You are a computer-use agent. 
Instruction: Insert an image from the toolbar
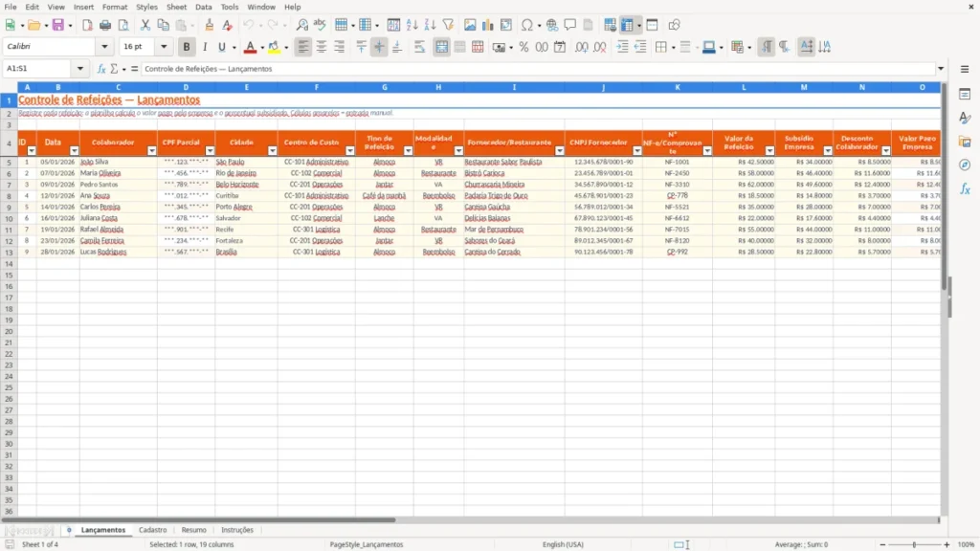470,25
